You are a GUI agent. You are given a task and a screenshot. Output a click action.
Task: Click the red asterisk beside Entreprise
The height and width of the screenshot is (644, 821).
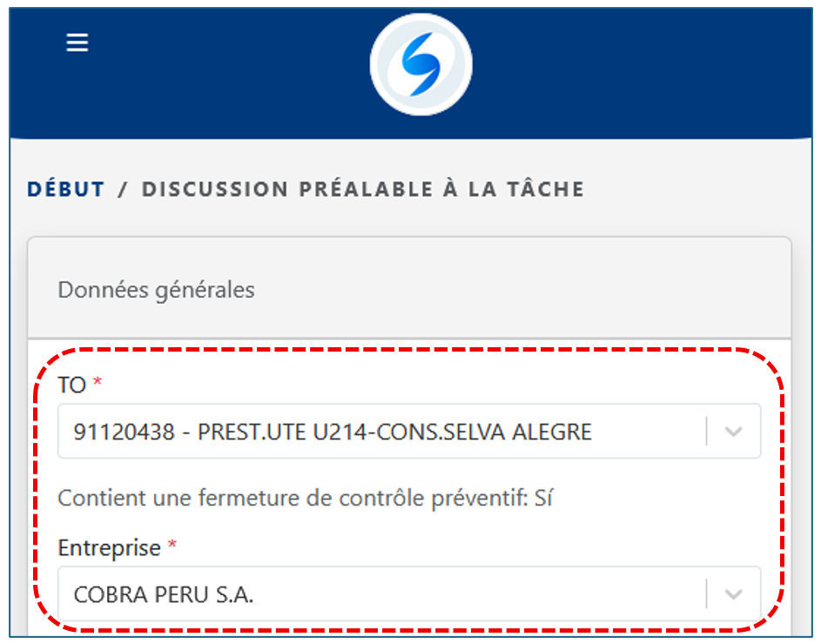172,547
